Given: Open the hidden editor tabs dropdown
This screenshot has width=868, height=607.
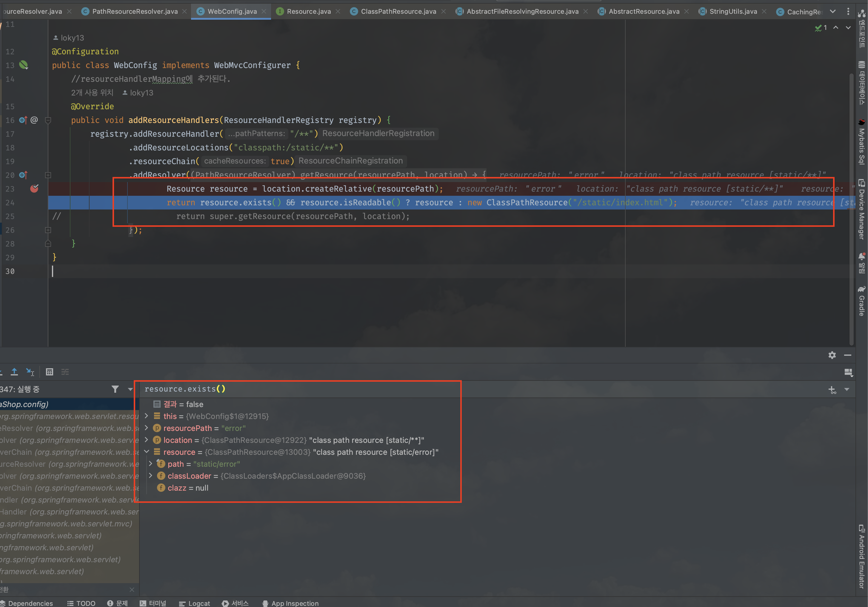Looking at the screenshot, I should 833,11.
